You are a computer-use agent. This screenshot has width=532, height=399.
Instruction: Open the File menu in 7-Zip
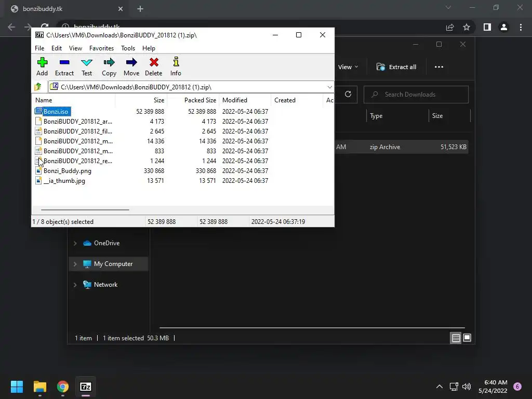point(39,48)
